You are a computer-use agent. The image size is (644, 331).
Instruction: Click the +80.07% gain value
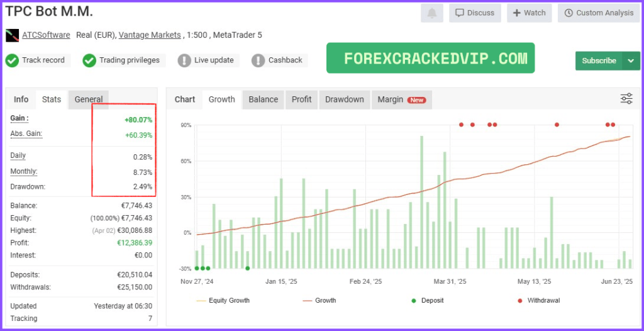click(138, 120)
